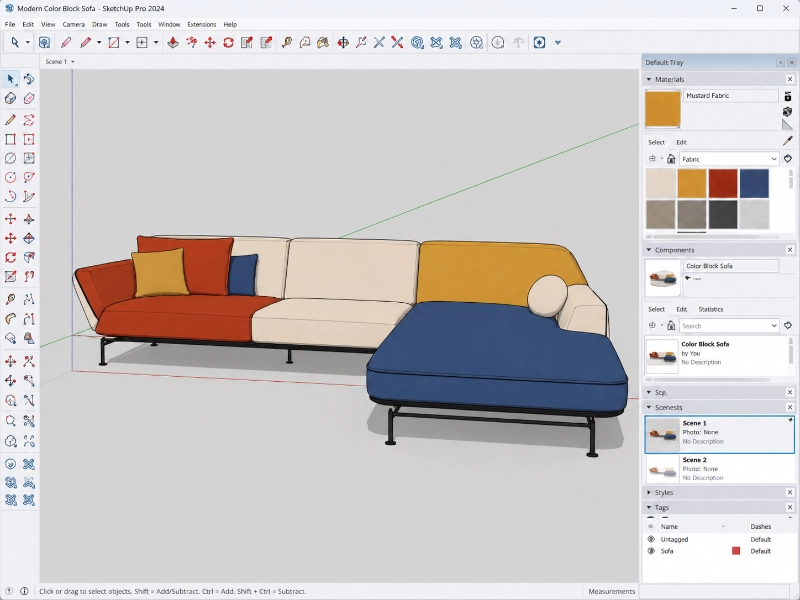The height and width of the screenshot is (600, 800).
Task: Expand the Styles panel
Action: 649,492
